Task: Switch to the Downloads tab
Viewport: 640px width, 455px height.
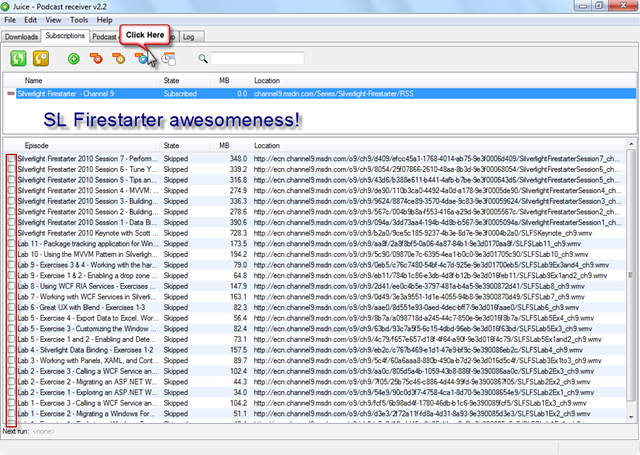Action: (x=21, y=37)
